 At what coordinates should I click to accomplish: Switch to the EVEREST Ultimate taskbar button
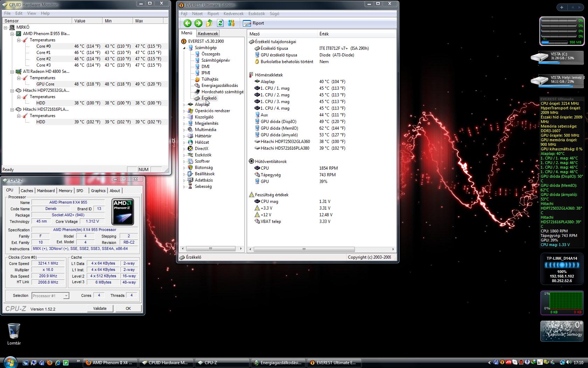pos(334,363)
